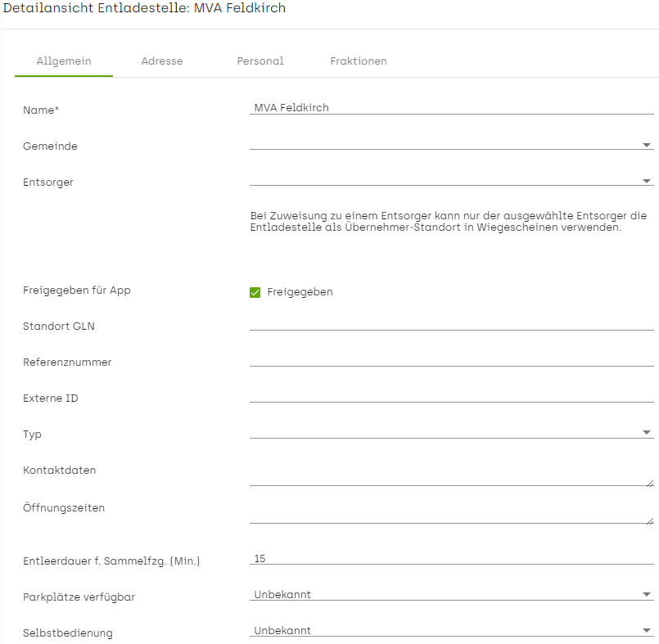Focus the Standort GLN input field

pos(452,324)
